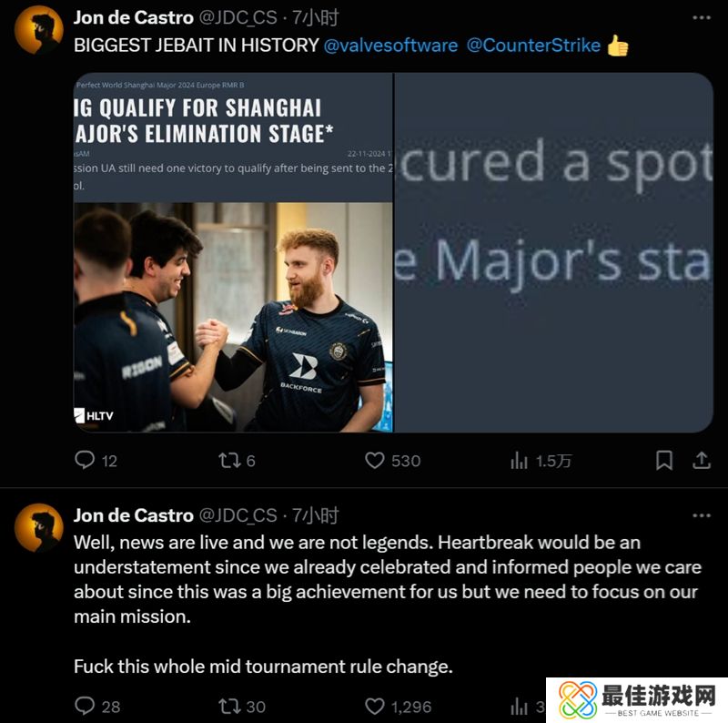This screenshot has width=728, height=723.
Task: Share the first tweet via share icon
Action: pos(701,460)
